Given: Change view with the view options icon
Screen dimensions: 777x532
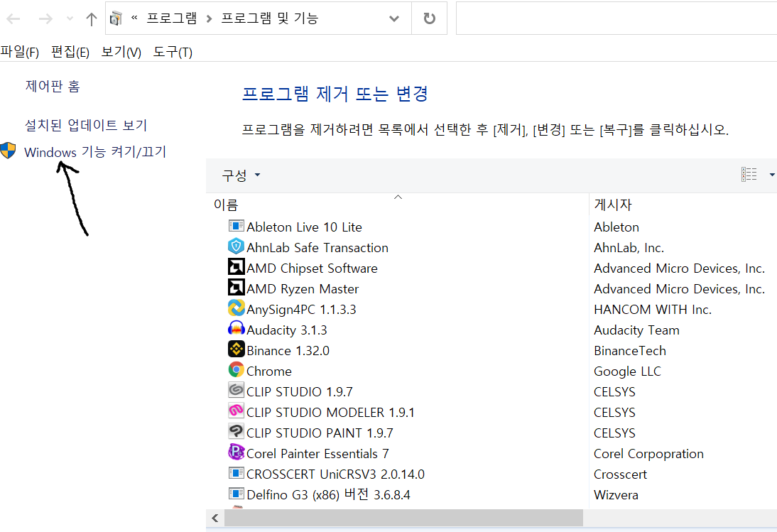Looking at the screenshot, I should tap(749, 174).
